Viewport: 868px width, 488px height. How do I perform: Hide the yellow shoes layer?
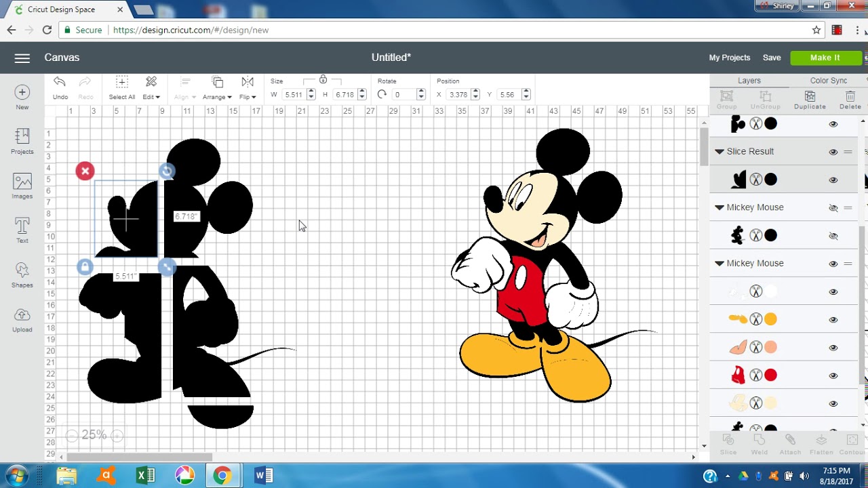pos(833,320)
